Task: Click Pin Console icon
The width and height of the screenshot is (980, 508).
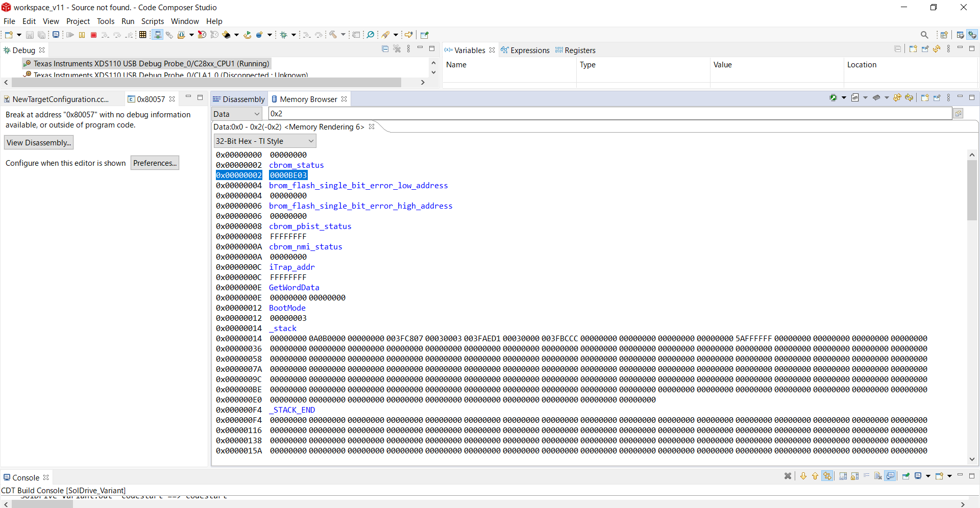Action: coord(906,476)
